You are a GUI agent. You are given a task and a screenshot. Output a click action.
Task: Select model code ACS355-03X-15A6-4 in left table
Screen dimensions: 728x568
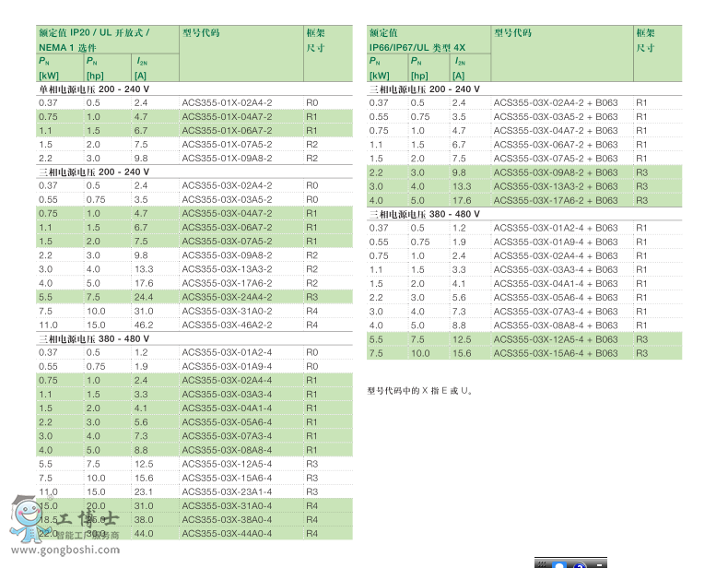pos(227,478)
